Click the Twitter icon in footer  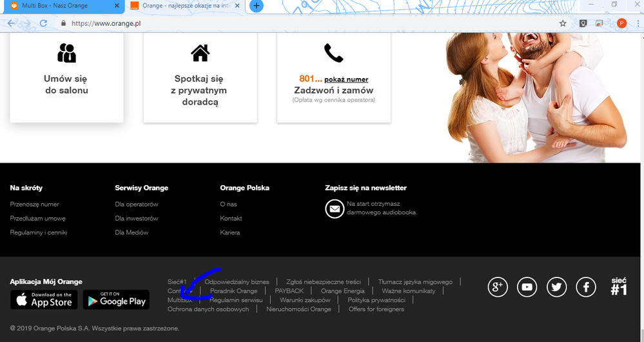click(556, 287)
